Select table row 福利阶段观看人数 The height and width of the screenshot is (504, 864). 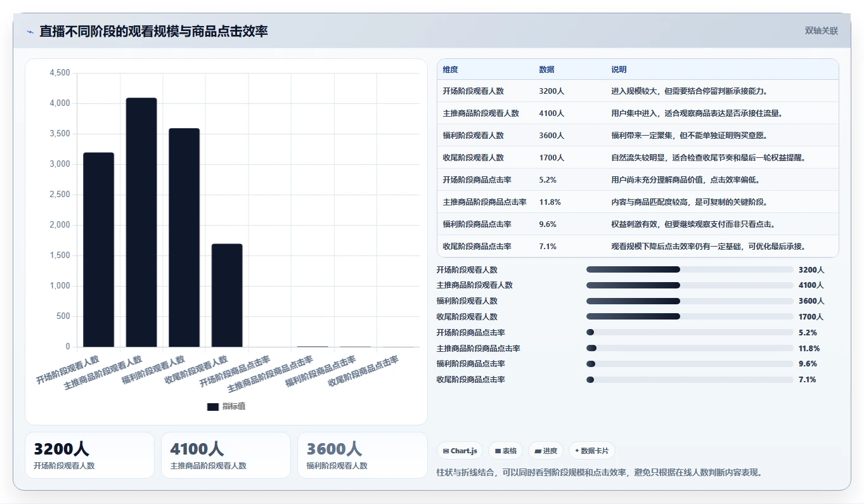tap(638, 136)
